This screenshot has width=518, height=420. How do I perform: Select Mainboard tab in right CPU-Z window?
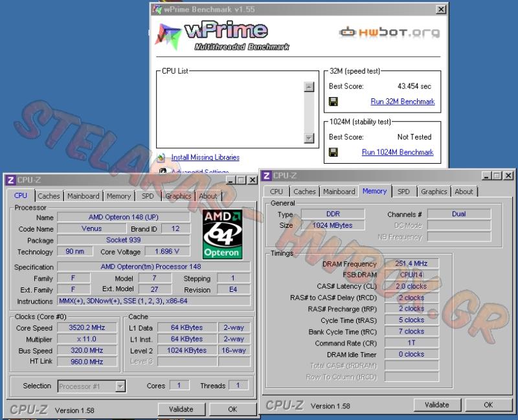click(x=339, y=192)
